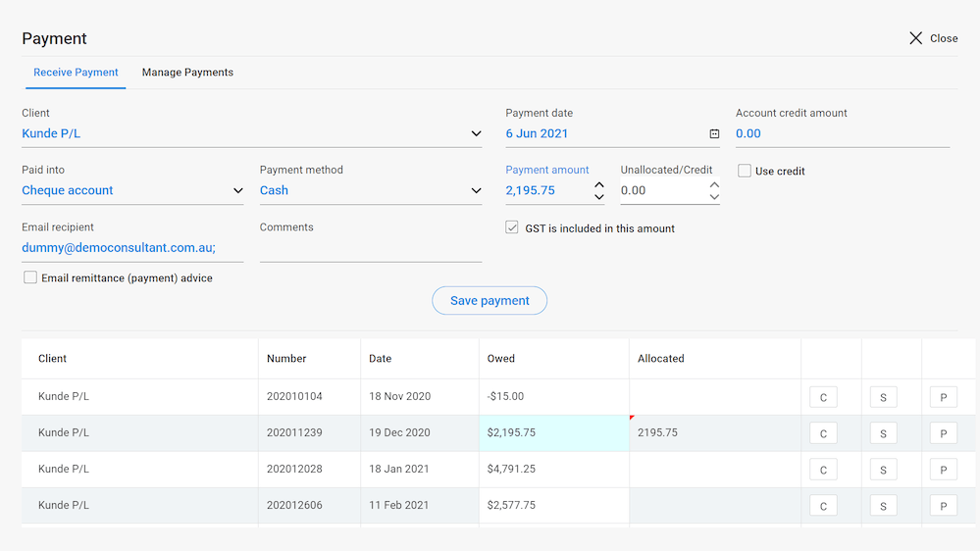
Task: Click allocated cell for invoice 202010104
Action: click(715, 397)
